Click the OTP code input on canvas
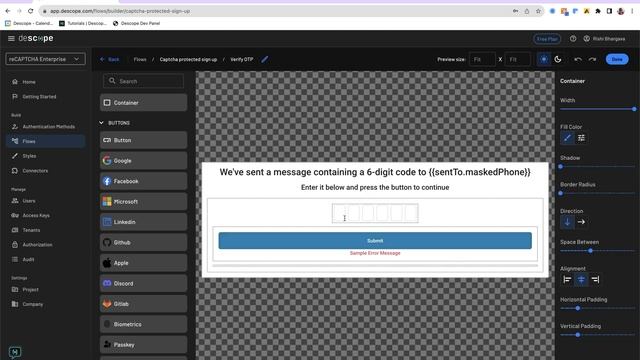This screenshot has height=360, width=640. pos(375,213)
